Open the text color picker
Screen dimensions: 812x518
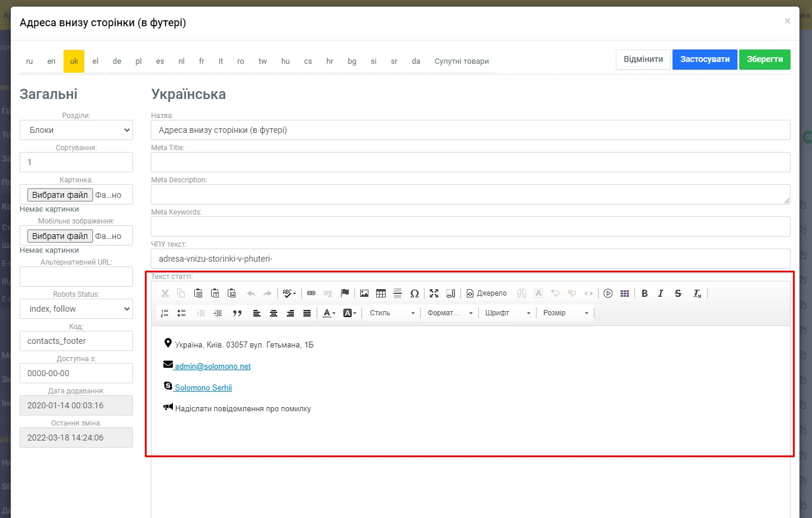click(x=329, y=313)
